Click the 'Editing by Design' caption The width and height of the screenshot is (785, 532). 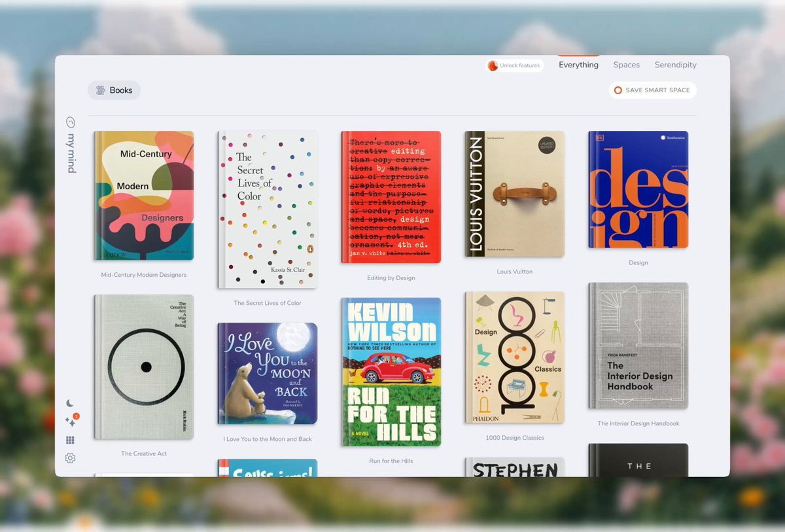click(x=391, y=277)
